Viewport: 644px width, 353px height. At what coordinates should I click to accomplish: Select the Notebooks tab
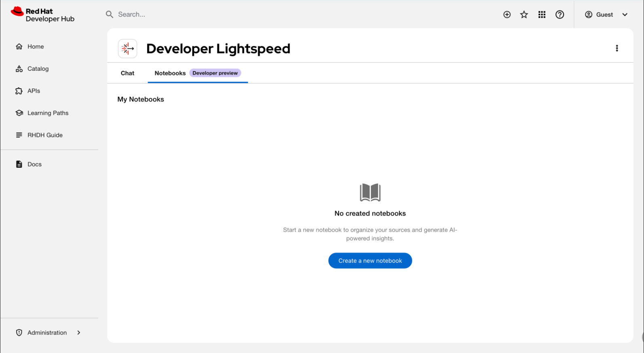tap(170, 73)
